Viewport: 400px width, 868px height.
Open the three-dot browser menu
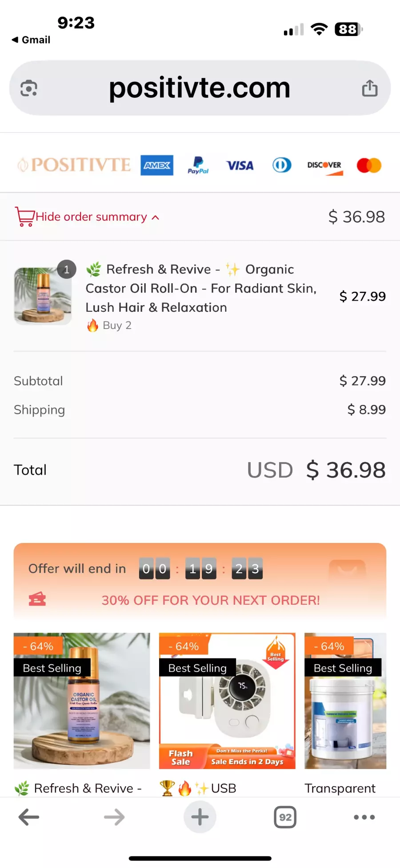tap(364, 817)
